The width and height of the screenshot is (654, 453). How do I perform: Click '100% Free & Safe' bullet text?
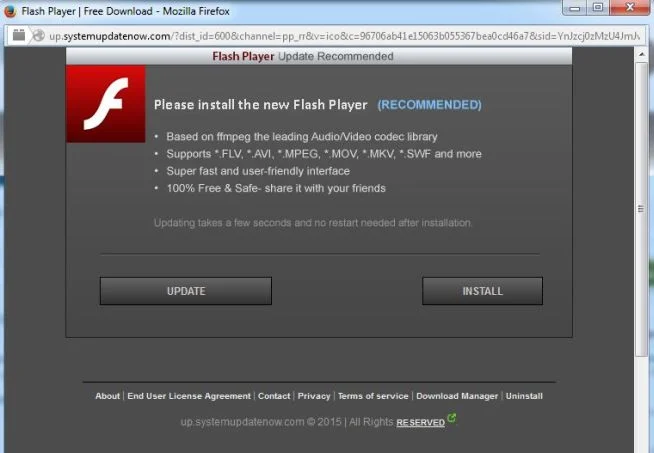(x=276, y=188)
